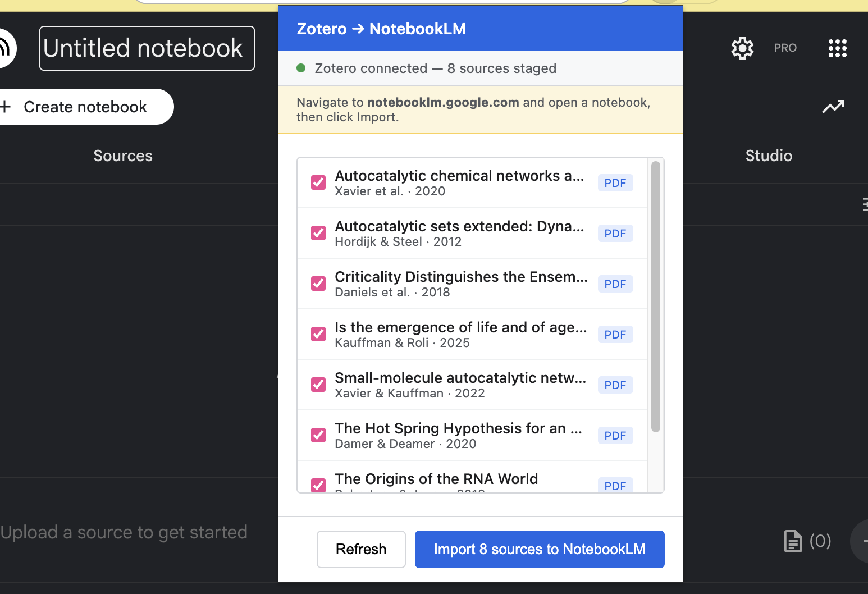This screenshot has height=594, width=868.
Task: Import 8 sources to NotebookLM
Action: pyautogui.click(x=539, y=549)
